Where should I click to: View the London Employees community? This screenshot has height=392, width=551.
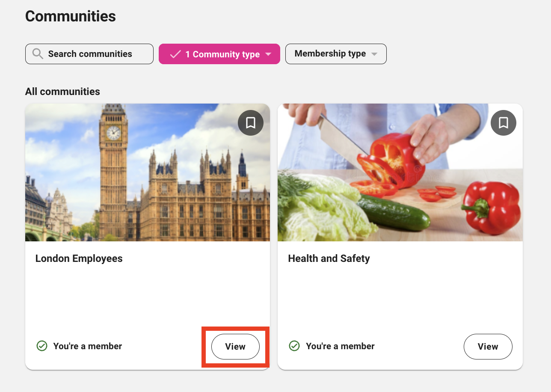click(235, 347)
